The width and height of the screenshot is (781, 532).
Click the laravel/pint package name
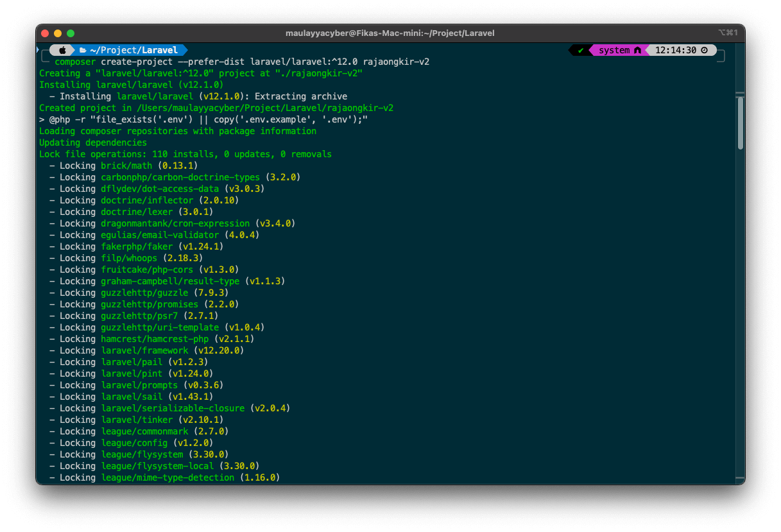[x=132, y=373]
